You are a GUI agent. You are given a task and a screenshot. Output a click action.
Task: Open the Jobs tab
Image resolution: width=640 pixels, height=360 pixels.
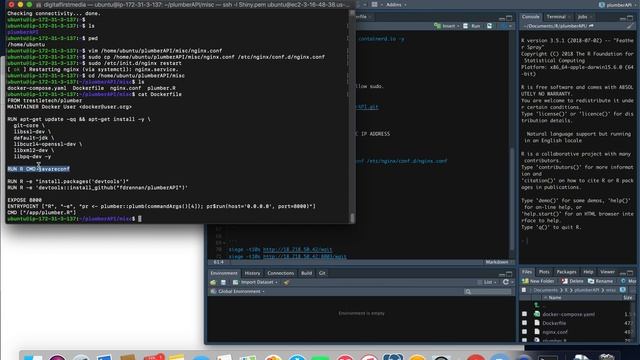[582, 17]
